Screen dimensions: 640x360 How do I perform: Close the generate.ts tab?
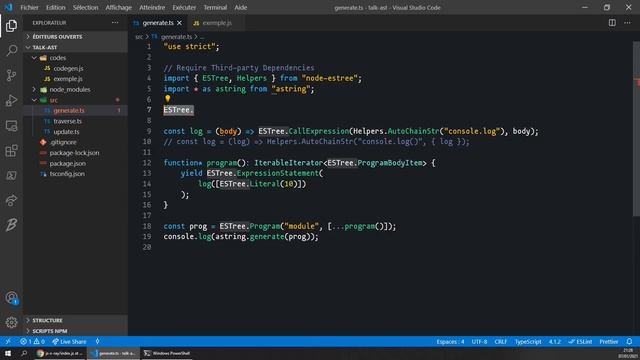[179, 23]
